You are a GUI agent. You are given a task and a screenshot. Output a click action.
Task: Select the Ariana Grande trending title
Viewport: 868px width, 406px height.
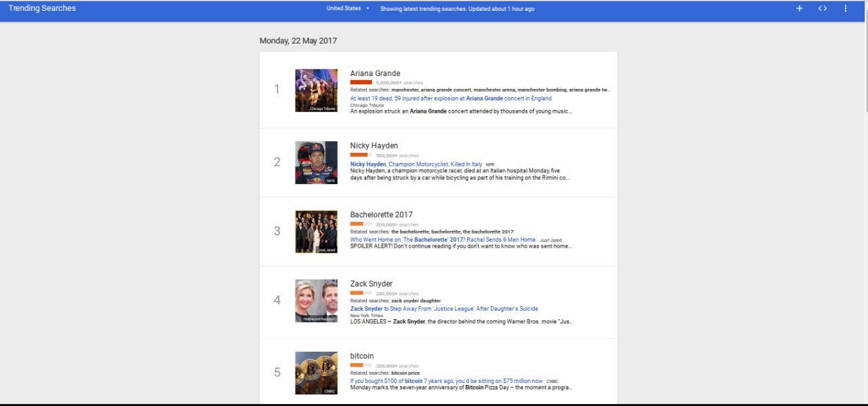pos(375,73)
